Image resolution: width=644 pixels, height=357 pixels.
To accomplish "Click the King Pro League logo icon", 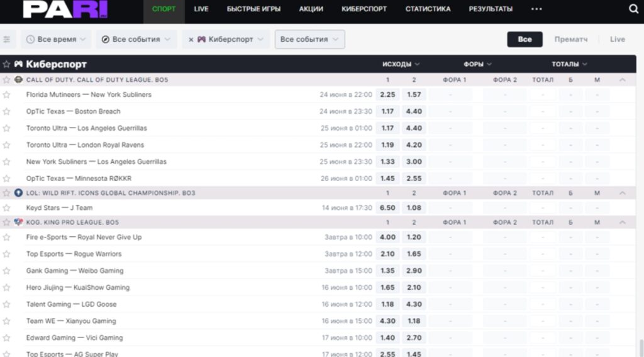I will [18, 222].
